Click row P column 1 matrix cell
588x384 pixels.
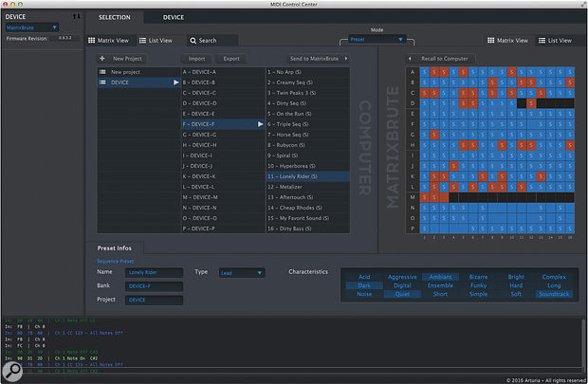[425, 228]
